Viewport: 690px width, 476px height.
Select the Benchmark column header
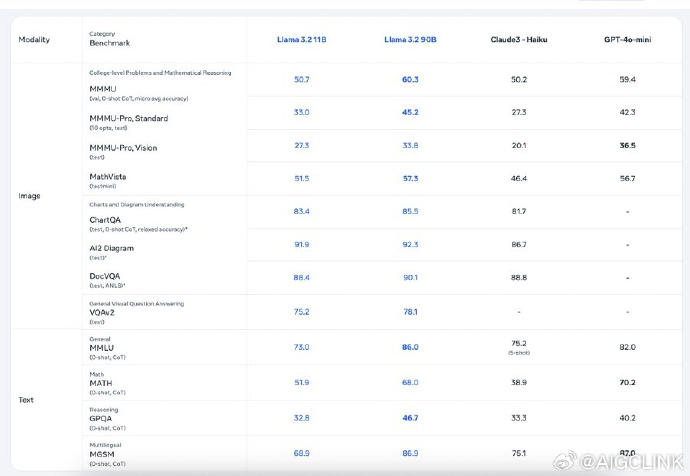coord(110,43)
